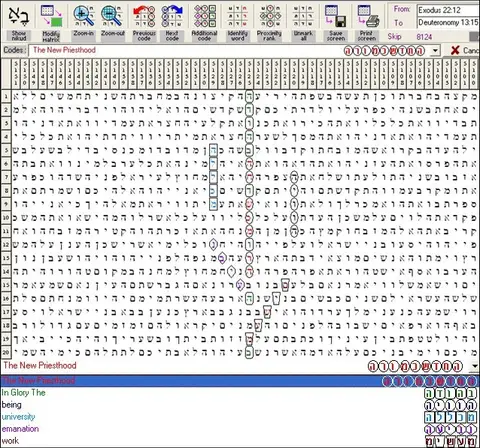
Task: Select the Identify word icon
Action: tap(237, 16)
